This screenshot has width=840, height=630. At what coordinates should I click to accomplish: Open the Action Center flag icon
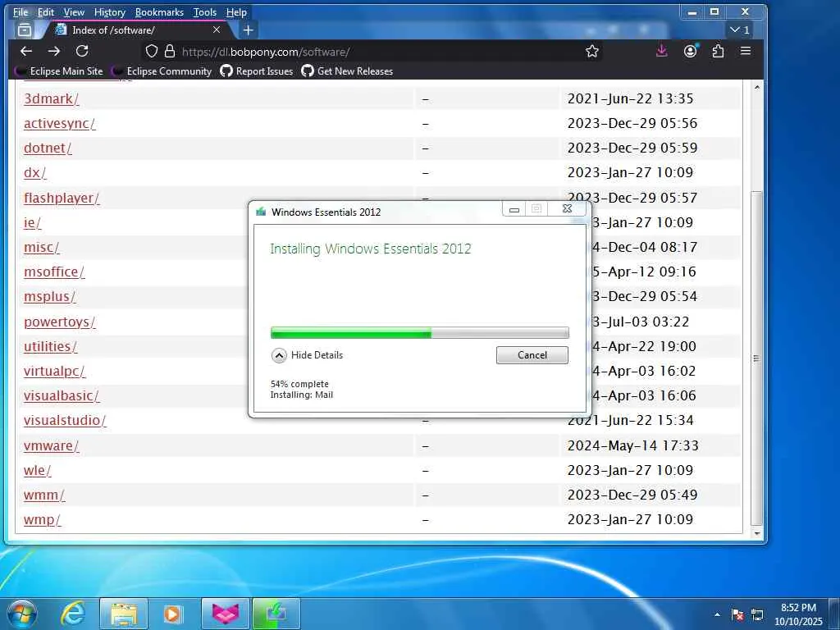click(737, 614)
